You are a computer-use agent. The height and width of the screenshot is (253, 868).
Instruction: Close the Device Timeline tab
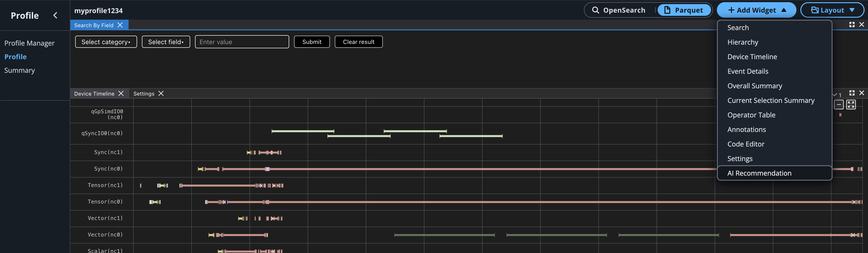tap(121, 93)
